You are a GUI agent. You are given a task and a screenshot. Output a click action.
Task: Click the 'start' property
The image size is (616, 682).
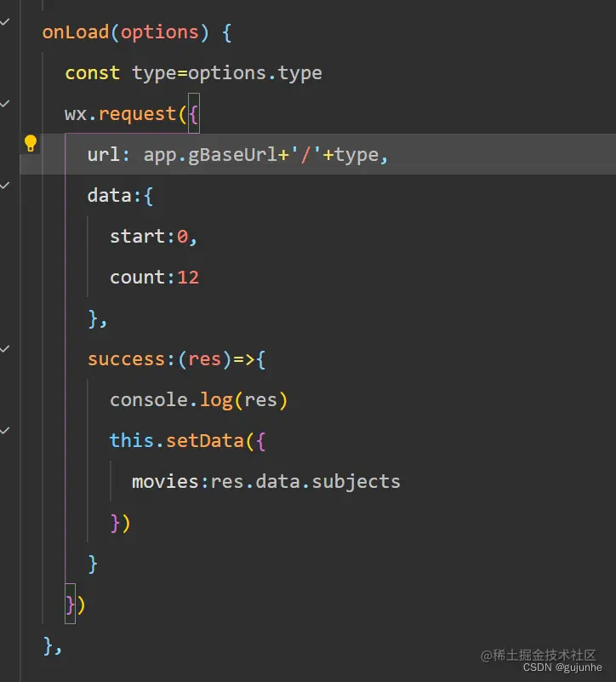tap(137, 237)
